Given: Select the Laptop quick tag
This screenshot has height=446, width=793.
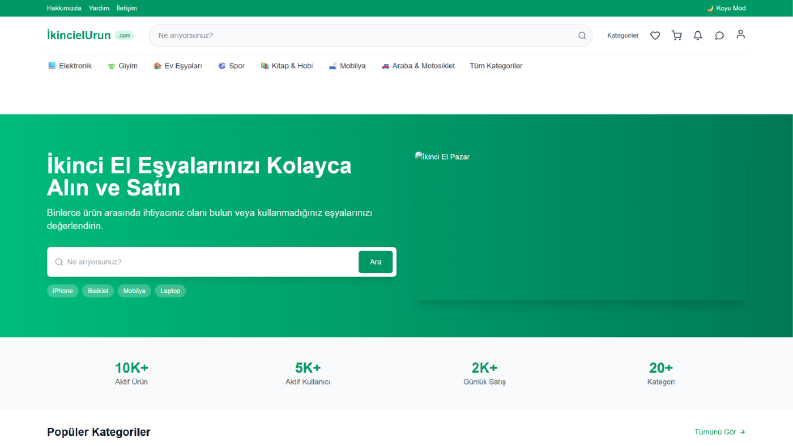Looking at the screenshot, I should pyautogui.click(x=170, y=291).
